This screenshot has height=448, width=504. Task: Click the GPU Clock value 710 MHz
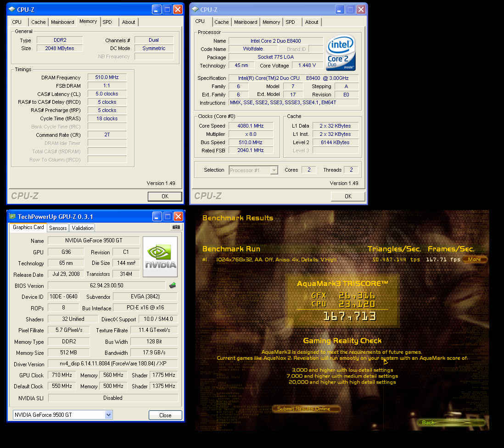[x=62, y=375]
